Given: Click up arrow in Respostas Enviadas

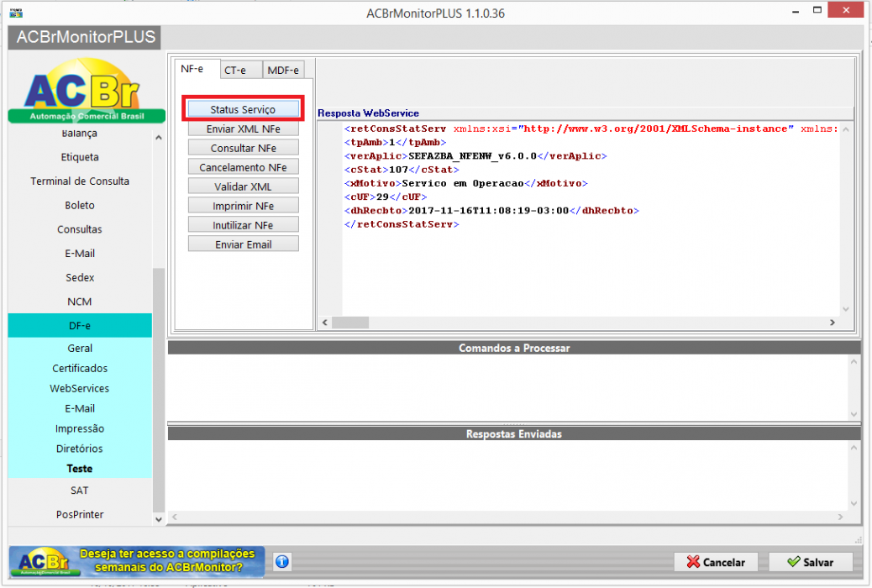Looking at the screenshot, I should click(x=854, y=448).
